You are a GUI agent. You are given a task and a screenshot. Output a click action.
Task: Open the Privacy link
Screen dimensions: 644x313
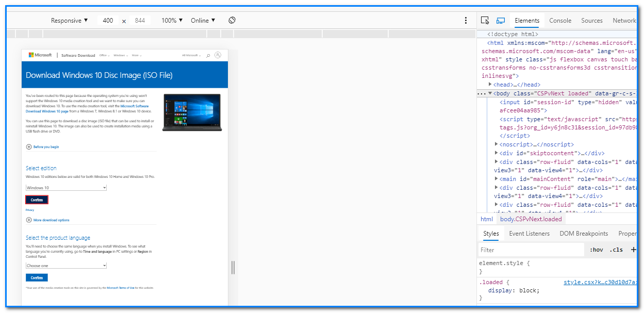(30, 210)
